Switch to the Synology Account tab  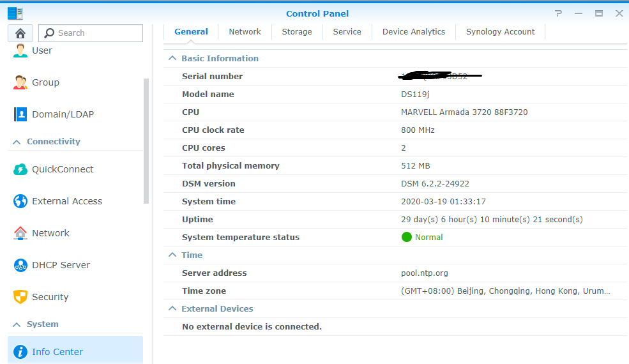(x=500, y=32)
